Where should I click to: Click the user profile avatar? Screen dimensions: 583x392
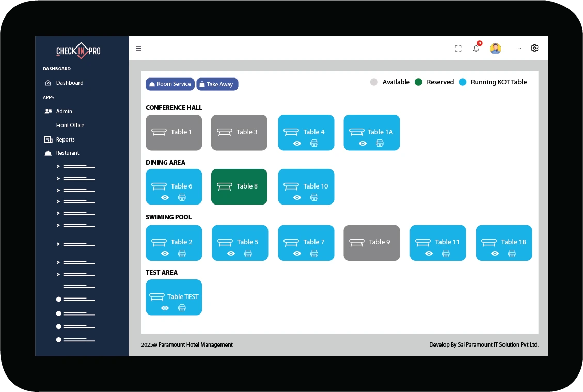tap(495, 49)
